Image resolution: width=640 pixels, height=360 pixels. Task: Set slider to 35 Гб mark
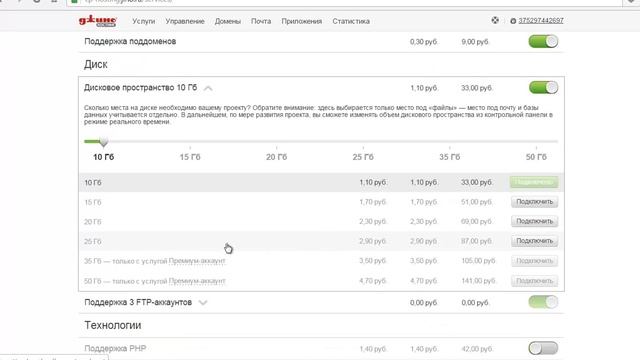(x=450, y=157)
